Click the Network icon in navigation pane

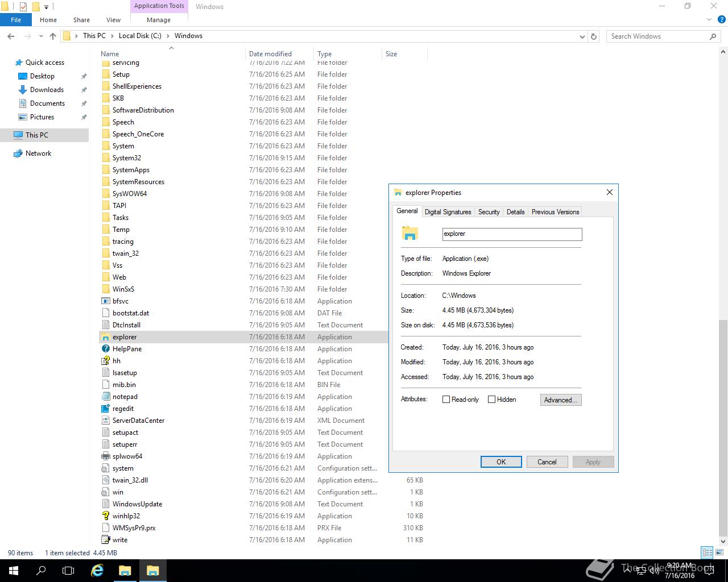(x=18, y=153)
